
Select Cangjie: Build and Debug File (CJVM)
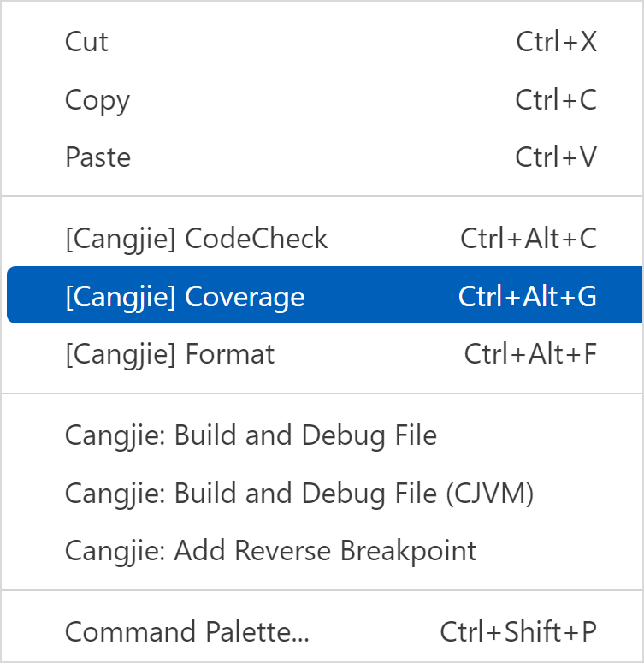point(298,493)
